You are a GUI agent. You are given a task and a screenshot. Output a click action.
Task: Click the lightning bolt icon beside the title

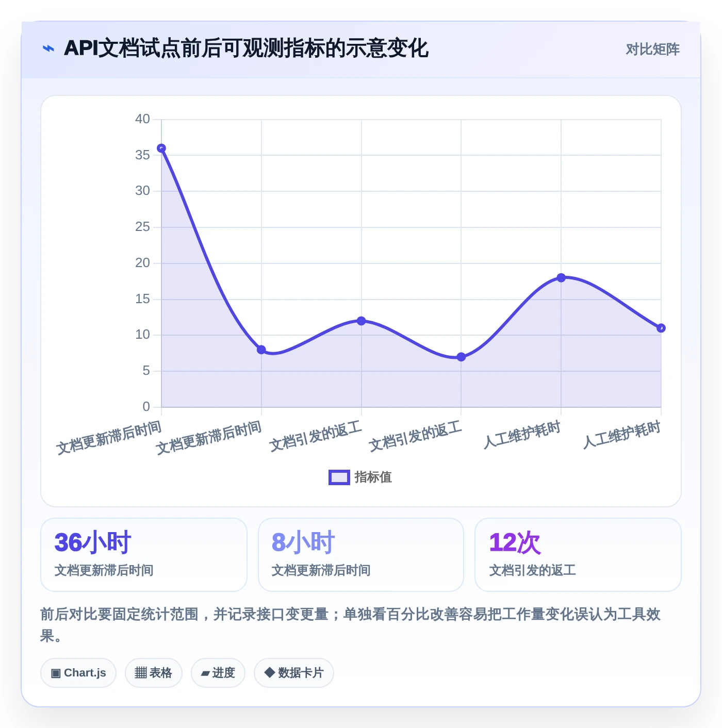coord(48,48)
